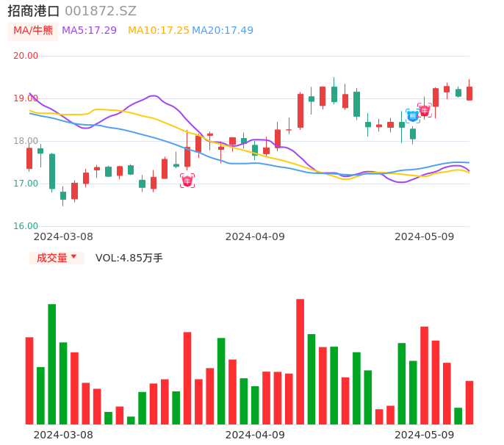Click the stock name 招商港口

pos(34,11)
